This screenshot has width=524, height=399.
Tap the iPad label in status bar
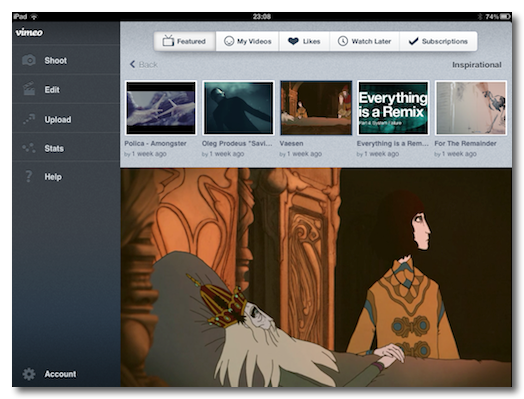pyautogui.click(x=20, y=16)
